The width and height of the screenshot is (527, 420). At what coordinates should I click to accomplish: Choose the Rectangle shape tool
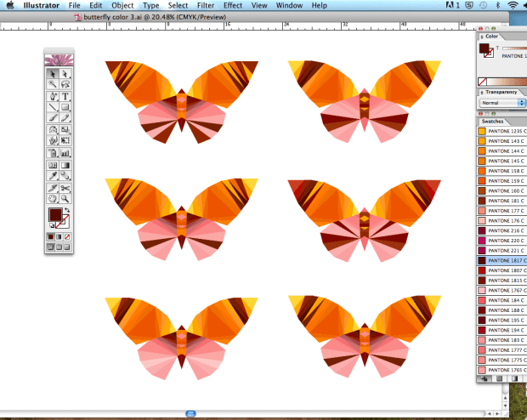click(x=65, y=108)
